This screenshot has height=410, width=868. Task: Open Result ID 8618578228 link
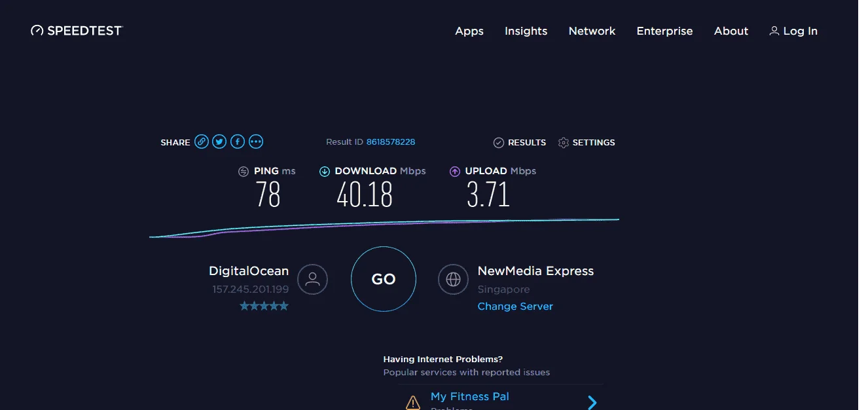pos(391,142)
